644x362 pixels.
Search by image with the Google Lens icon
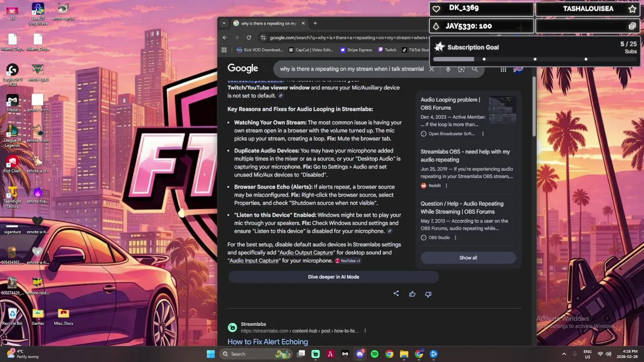tap(461, 69)
